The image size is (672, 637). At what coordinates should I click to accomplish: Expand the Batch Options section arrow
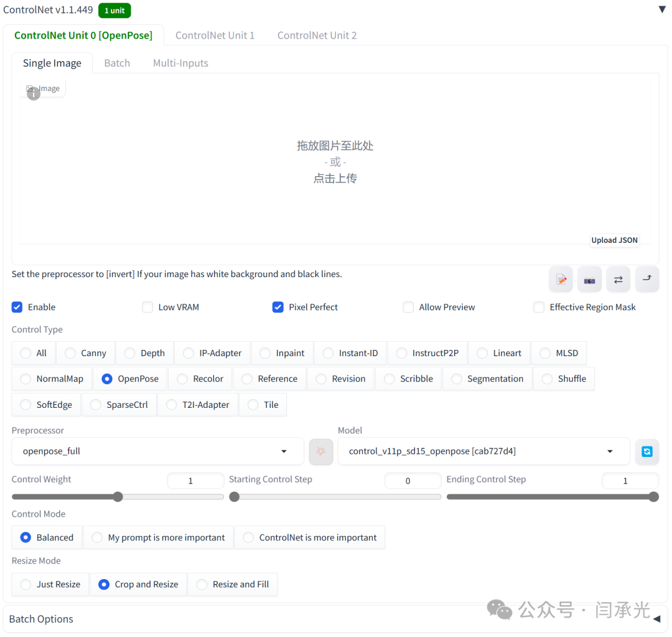pyautogui.click(x=656, y=619)
